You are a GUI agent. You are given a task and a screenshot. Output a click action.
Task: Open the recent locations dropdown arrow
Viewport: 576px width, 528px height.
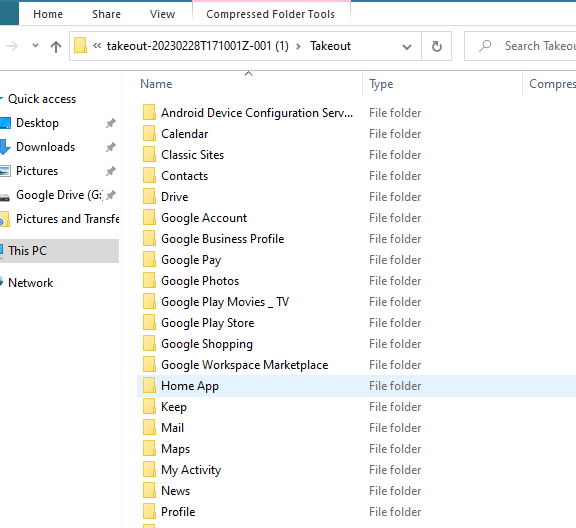point(35,46)
